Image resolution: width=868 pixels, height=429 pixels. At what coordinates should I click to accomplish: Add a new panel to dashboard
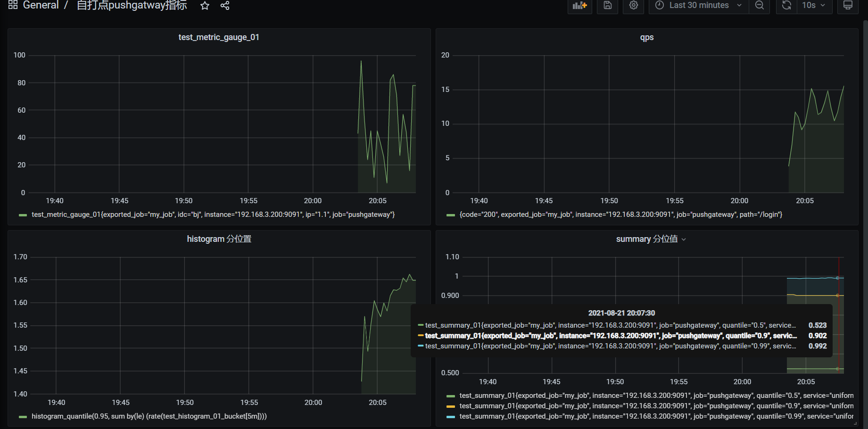(x=580, y=6)
